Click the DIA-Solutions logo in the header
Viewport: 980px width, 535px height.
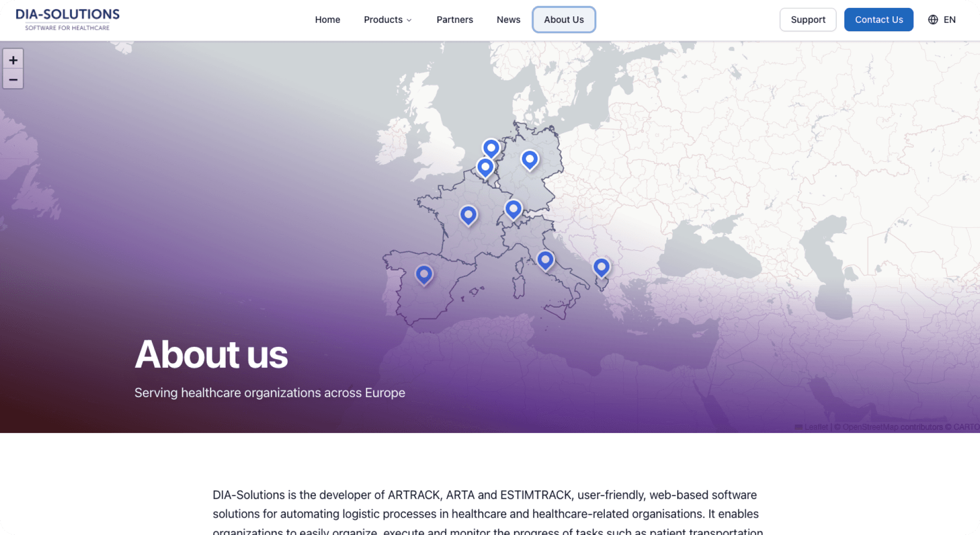67,19
